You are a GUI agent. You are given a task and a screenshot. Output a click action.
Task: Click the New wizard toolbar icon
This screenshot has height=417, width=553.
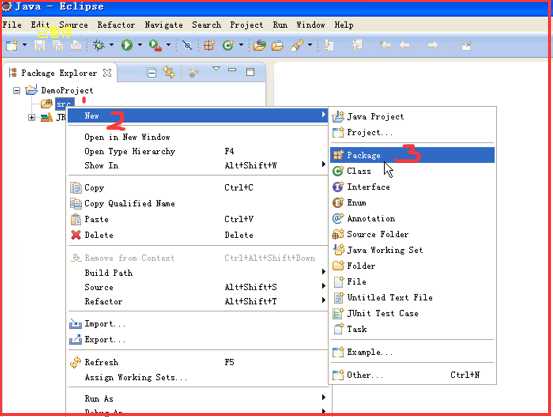click(12, 45)
